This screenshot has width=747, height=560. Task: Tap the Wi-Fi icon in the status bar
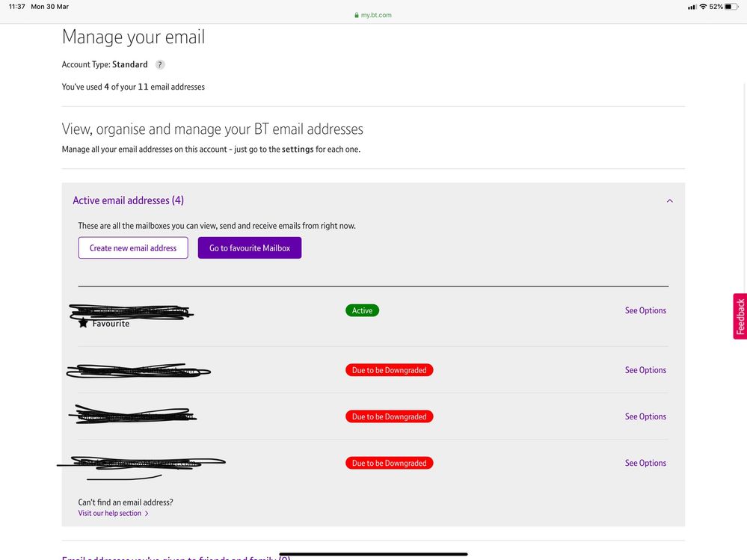click(703, 7)
